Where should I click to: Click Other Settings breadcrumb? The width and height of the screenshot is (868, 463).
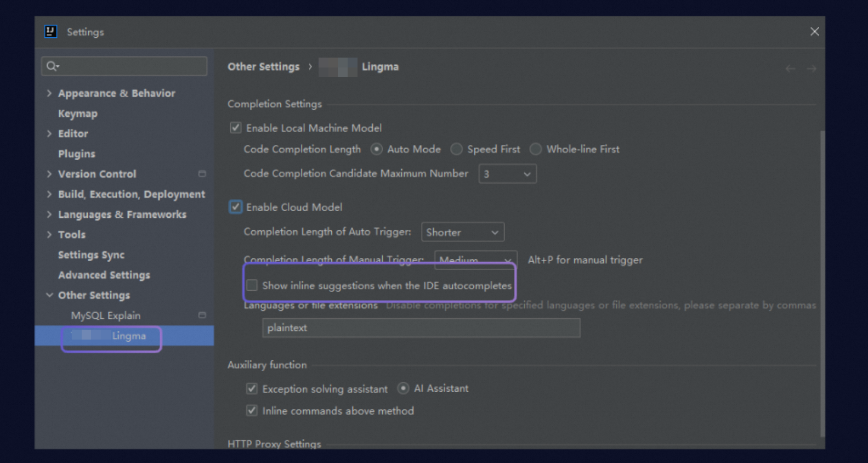point(264,66)
